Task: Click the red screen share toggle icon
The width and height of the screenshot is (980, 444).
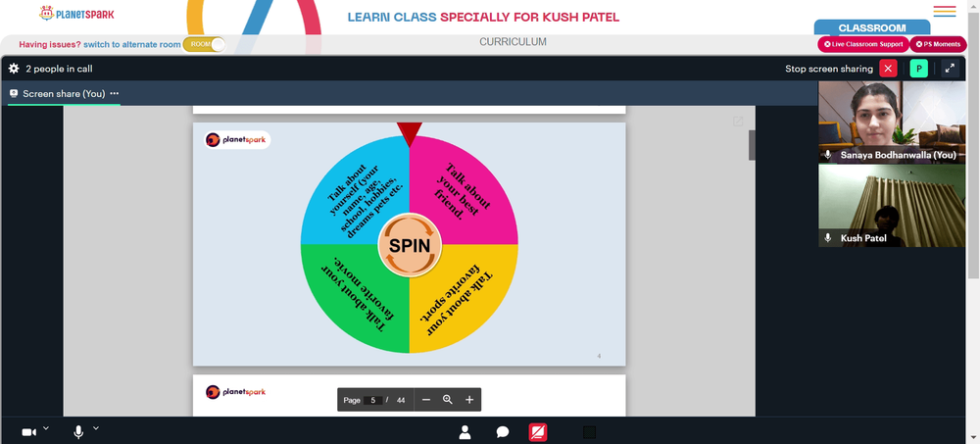Action: pyautogui.click(x=538, y=432)
